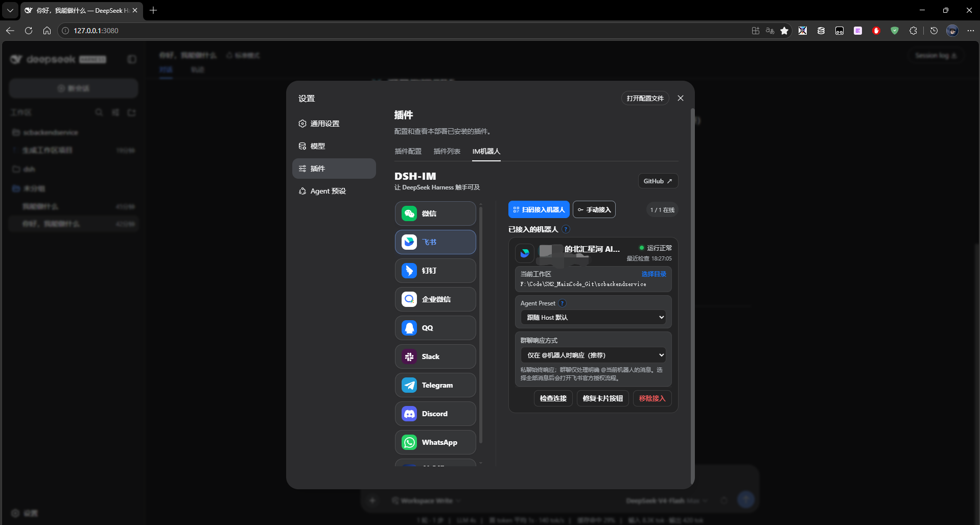Select the WhatsApp platform
This screenshot has height=525, width=980.
(435, 442)
